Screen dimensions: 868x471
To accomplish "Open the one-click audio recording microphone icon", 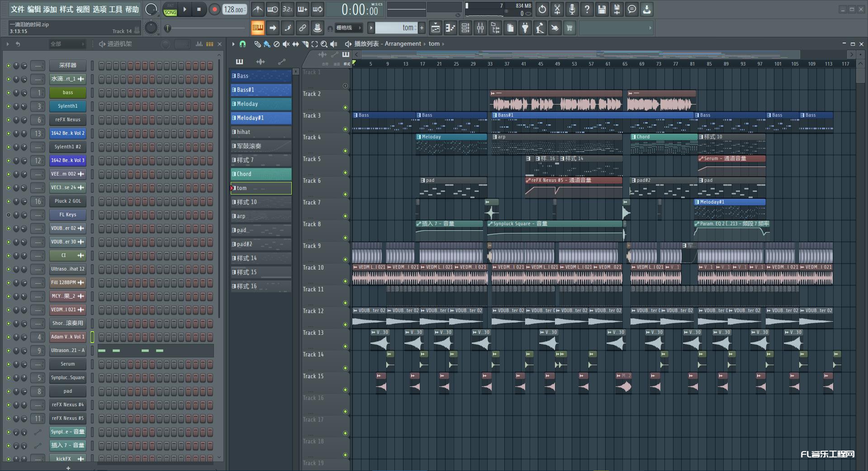I will (572, 9).
